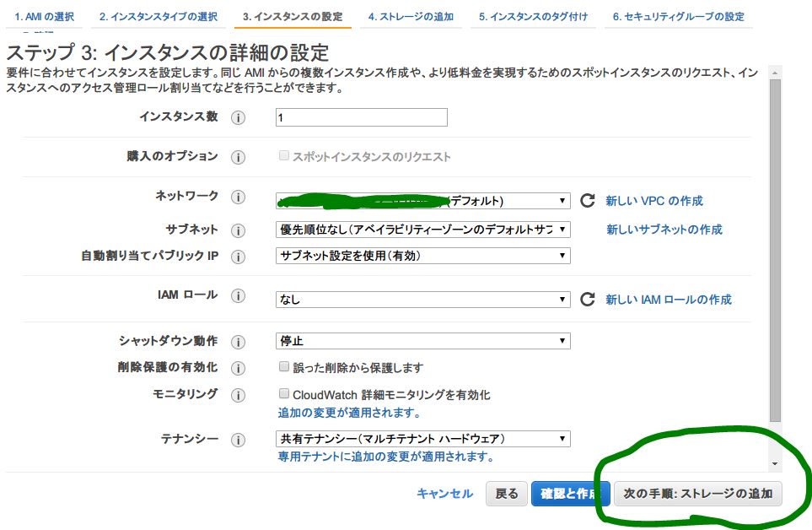Image resolution: width=812 pixels, height=530 pixels.
Task: Open the サブネット dropdown
Action: click(x=423, y=229)
